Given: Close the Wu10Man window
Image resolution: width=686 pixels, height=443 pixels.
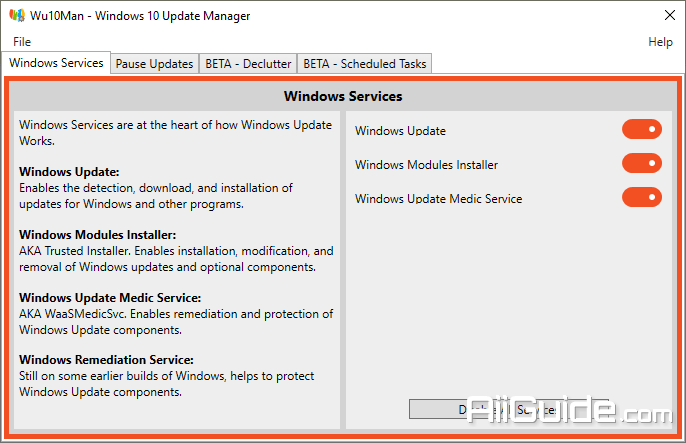Looking at the screenshot, I should pyautogui.click(x=669, y=15).
